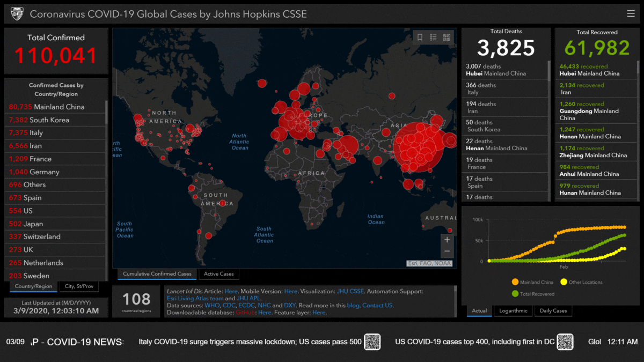Viewport: 644px width, 362px height.
Task: Open the NHC data source link
Action: [x=265, y=305]
